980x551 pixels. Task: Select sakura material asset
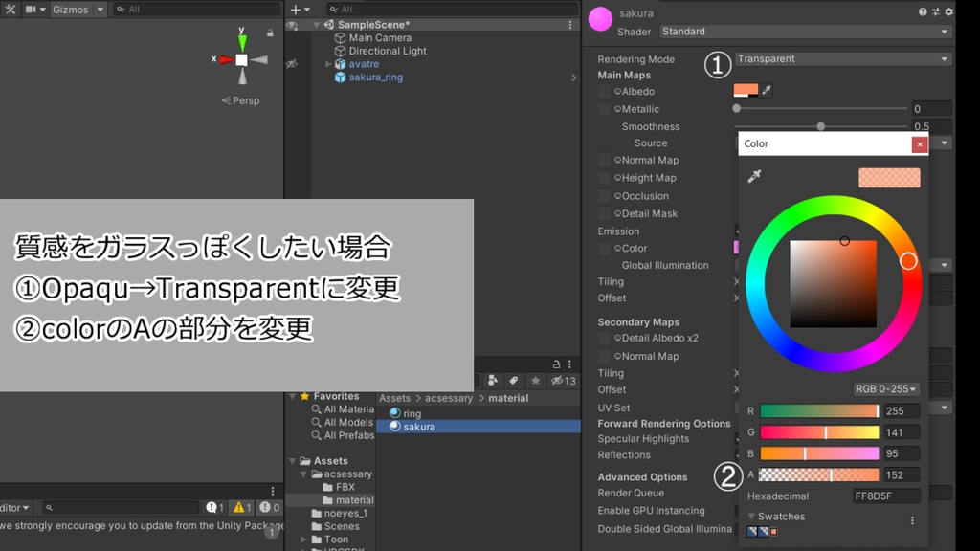tap(479, 427)
